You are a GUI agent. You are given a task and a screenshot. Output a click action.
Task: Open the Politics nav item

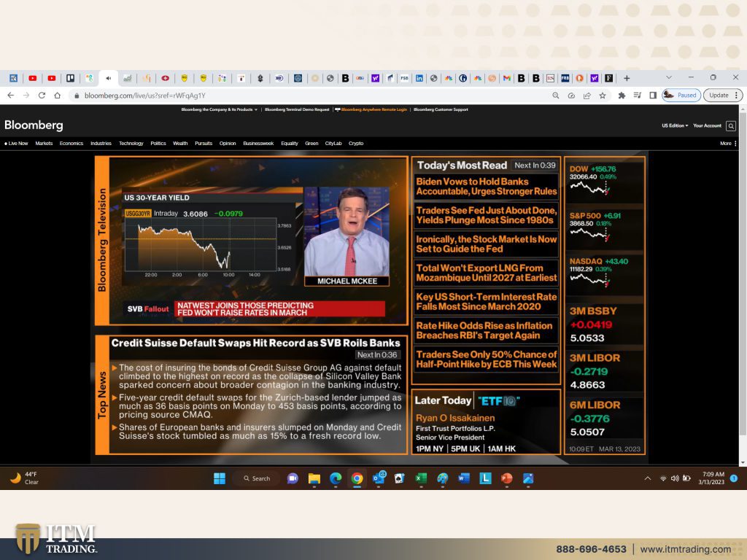pos(158,144)
